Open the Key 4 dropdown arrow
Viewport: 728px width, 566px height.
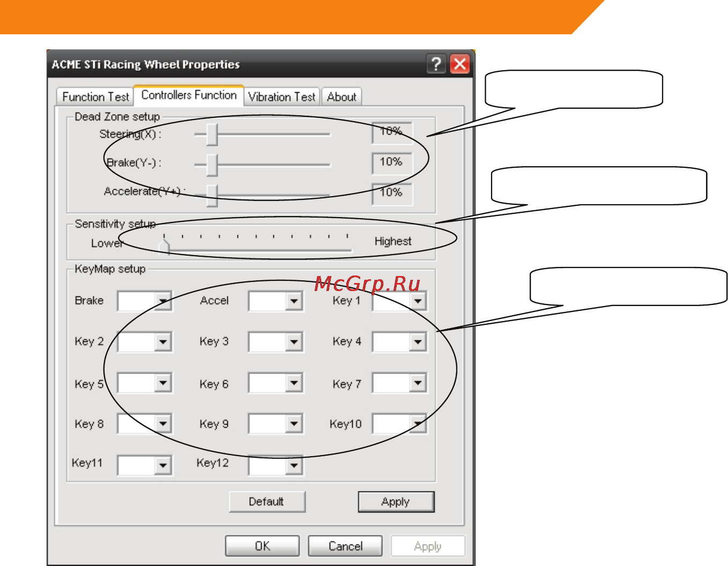418,342
